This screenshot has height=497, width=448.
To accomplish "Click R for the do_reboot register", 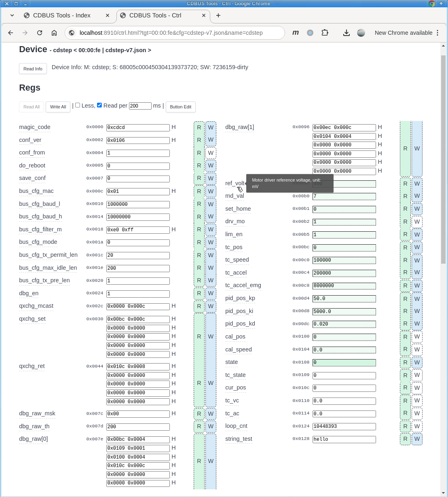I will 199,166.
